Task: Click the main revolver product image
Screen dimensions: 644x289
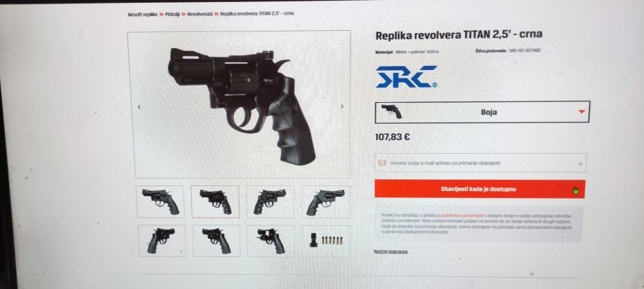Action: [239, 104]
